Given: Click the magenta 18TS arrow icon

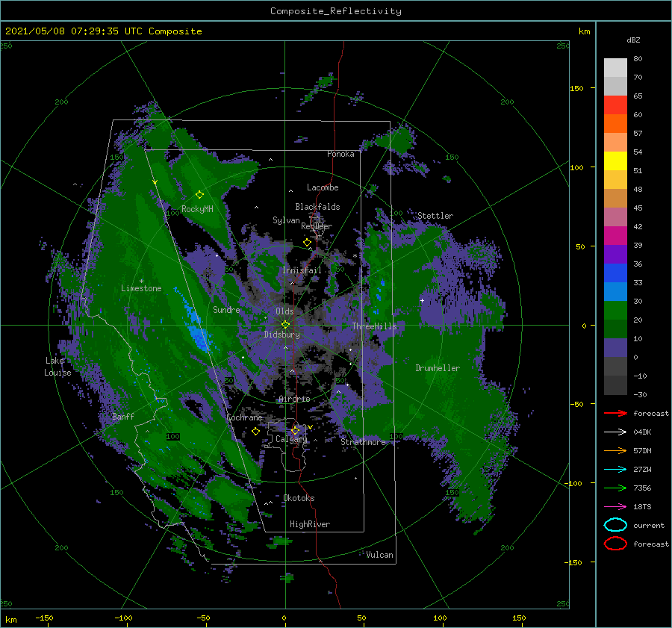Looking at the screenshot, I should coord(615,507).
